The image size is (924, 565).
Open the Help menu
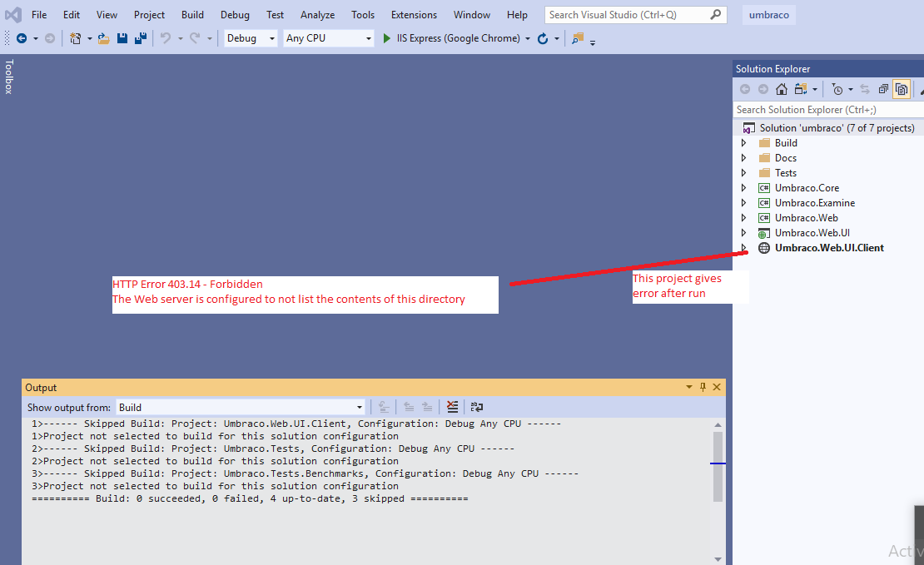click(517, 15)
